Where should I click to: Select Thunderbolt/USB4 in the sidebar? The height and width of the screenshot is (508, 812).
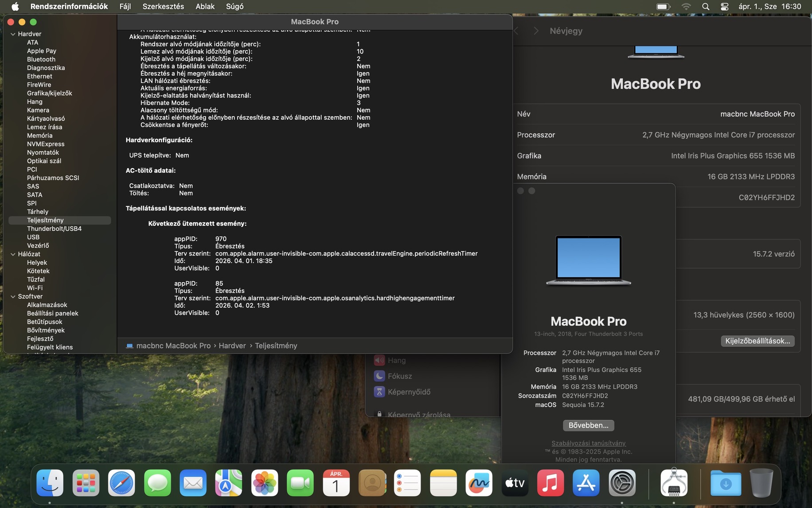[x=54, y=228]
